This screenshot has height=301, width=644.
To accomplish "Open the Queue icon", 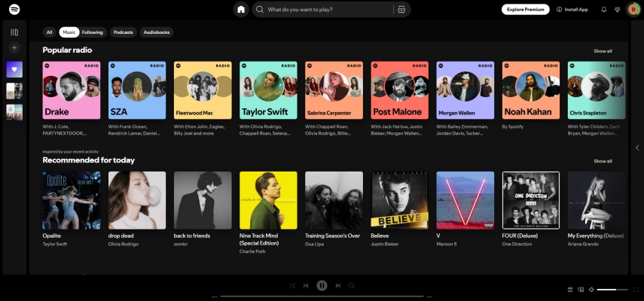I will coord(570,290).
